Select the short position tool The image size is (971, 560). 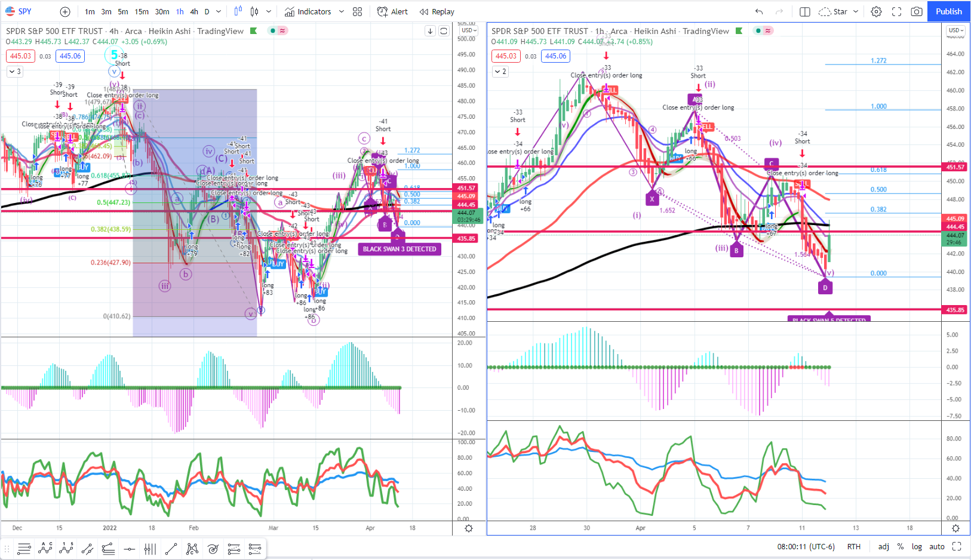pos(254,549)
